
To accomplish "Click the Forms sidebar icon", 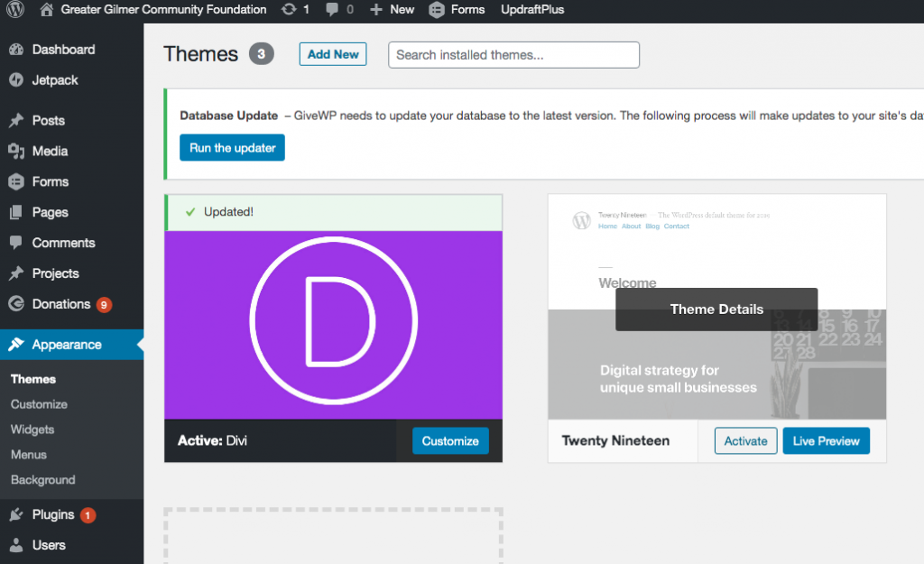I will pyautogui.click(x=16, y=181).
